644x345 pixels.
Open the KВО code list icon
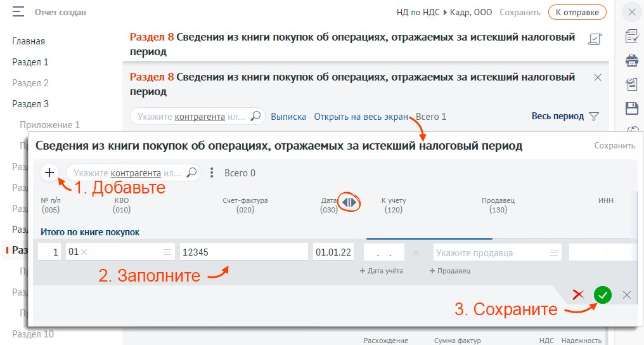pos(167,252)
